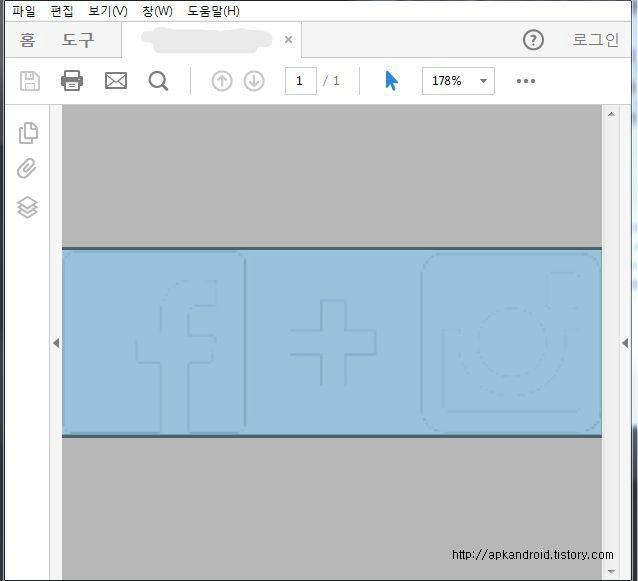Print the document with the printer icon
The width and height of the screenshot is (638, 581).
point(72,80)
